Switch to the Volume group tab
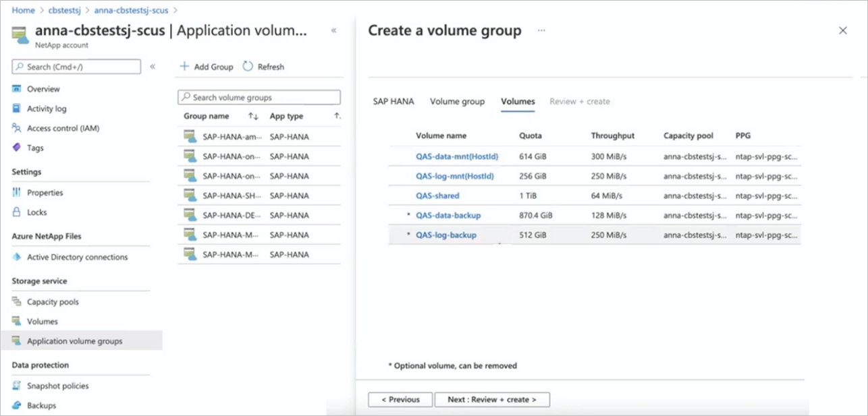Viewport: 868px width, 416px height. point(457,101)
